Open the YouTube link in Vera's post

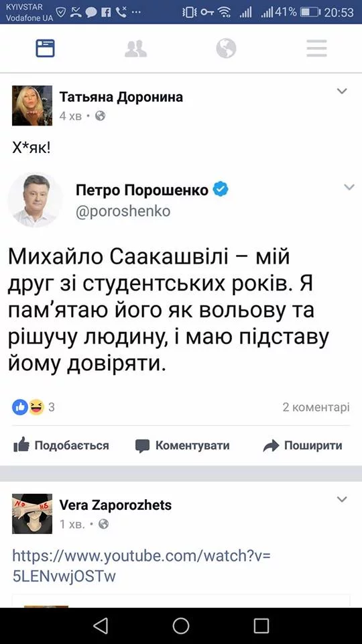click(x=141, y=566)
